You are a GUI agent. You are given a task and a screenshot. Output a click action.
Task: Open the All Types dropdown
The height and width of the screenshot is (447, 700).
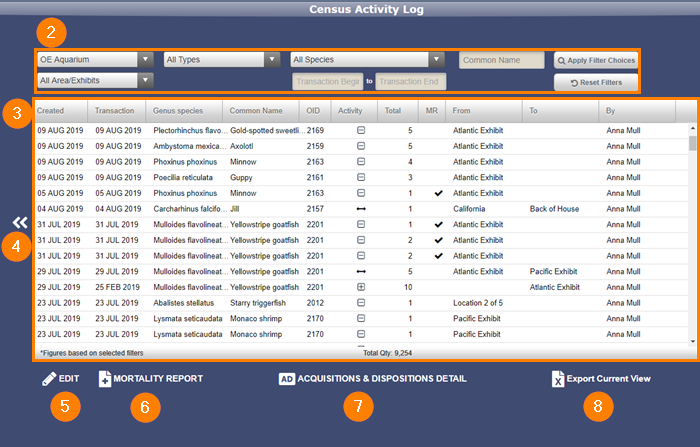coord(222,59)
